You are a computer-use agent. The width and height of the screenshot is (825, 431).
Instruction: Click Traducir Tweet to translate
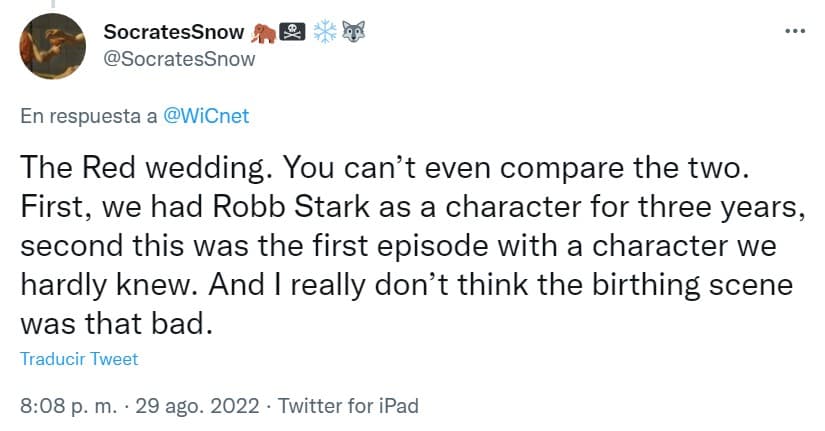pos(79,359)
